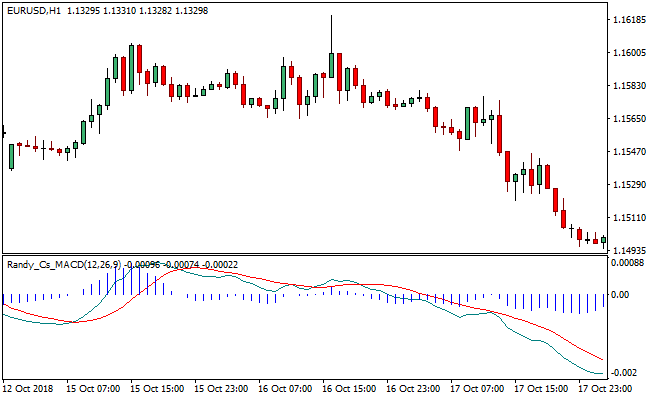Screen dimensions: 650x400
Task: Click the 1.15110 price axis label
Action: click(x=628, y=218)
